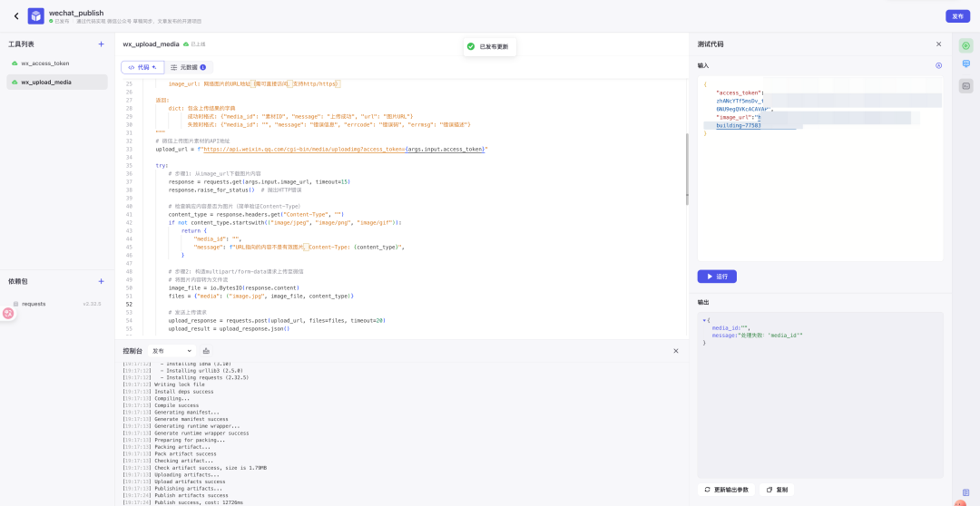This screenshot has width=980, height=506.
Task: Click the 元数据 info badge icon
Action: click(x=202, y=67)
